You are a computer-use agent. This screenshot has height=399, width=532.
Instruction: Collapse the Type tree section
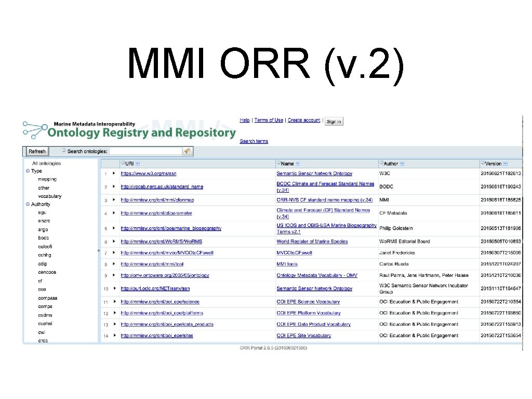[28, 171]
